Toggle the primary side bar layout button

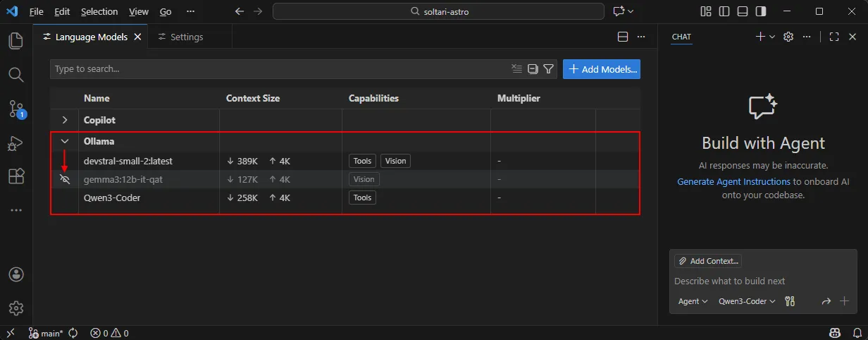[724, 11]
